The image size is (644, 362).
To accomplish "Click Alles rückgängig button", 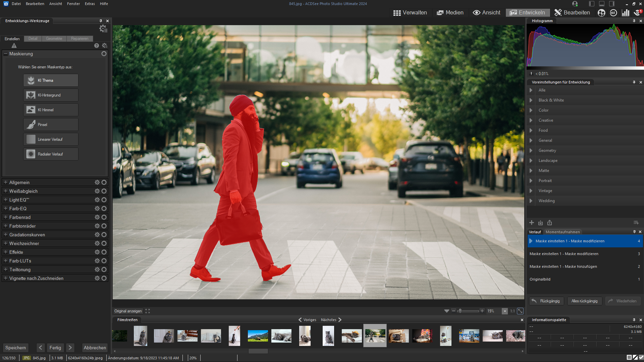I will coord(584,301).
